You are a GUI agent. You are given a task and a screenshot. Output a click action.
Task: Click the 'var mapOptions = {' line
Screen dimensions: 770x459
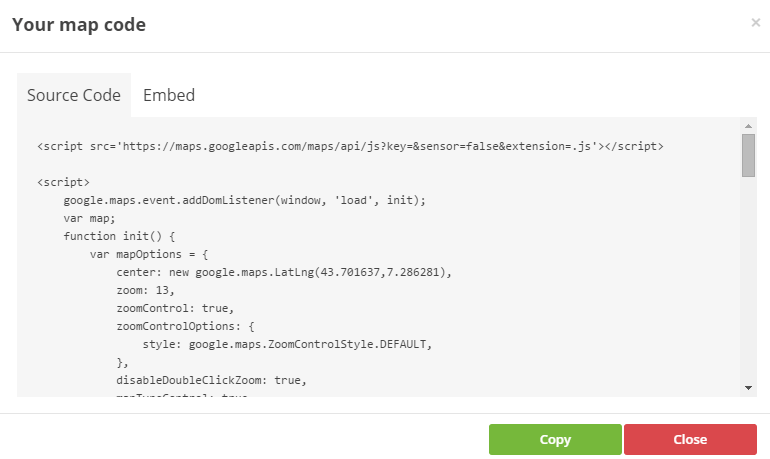[x=149, y=254]
